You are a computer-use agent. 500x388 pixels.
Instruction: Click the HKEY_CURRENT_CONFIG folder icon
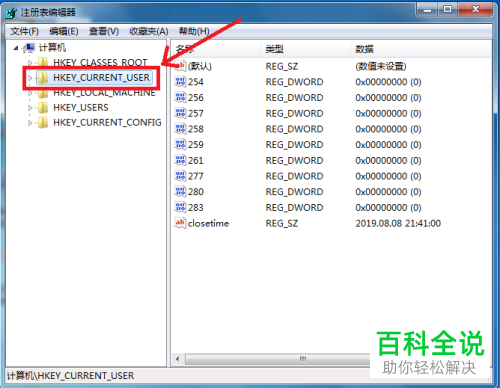pos(43,123)
